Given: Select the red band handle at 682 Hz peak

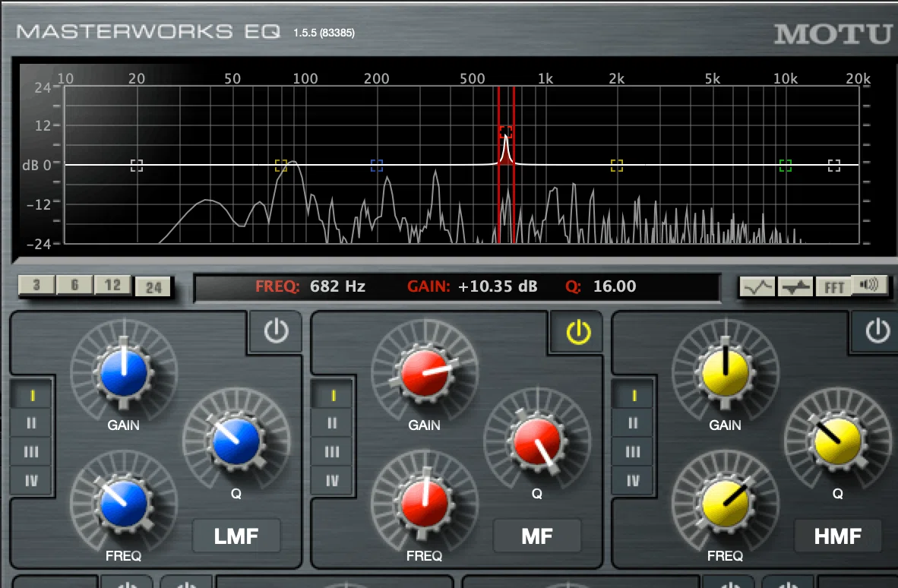Looking at the screenshot, I should [x=506, y=132].
